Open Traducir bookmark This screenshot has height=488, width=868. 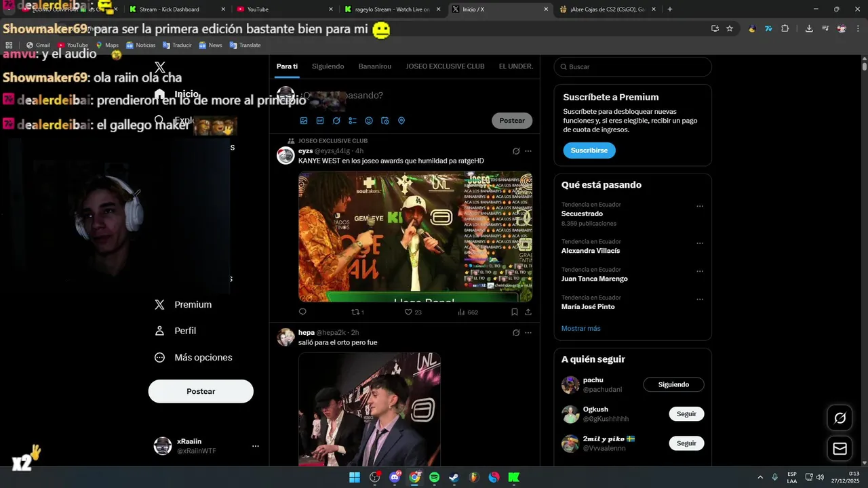[x=177, y=45]
